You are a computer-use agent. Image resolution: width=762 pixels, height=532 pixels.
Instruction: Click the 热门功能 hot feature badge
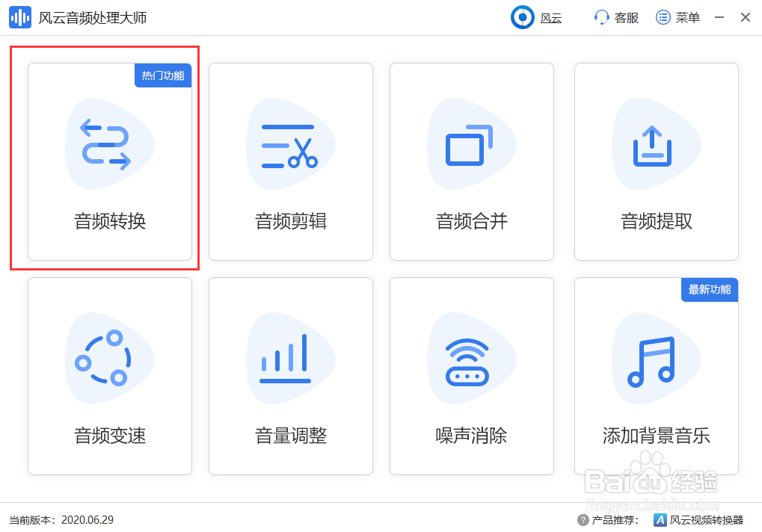(162, 75)
